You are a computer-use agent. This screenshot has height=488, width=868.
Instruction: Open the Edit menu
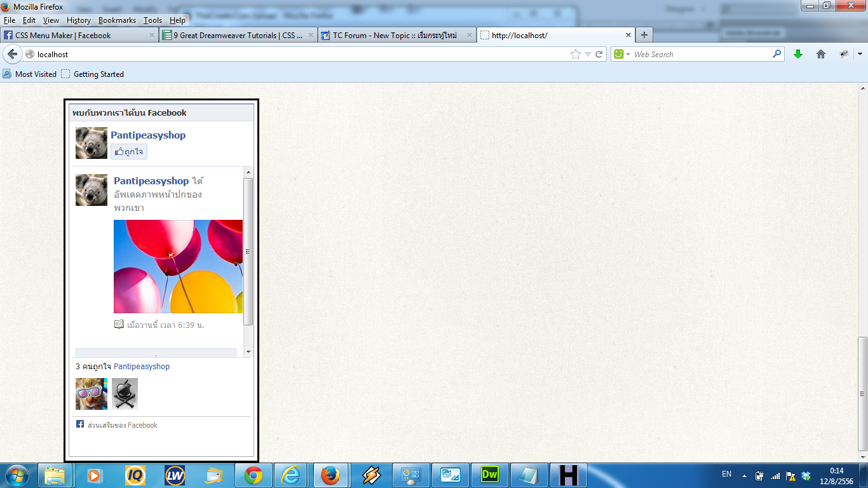(x=29, y=20)
